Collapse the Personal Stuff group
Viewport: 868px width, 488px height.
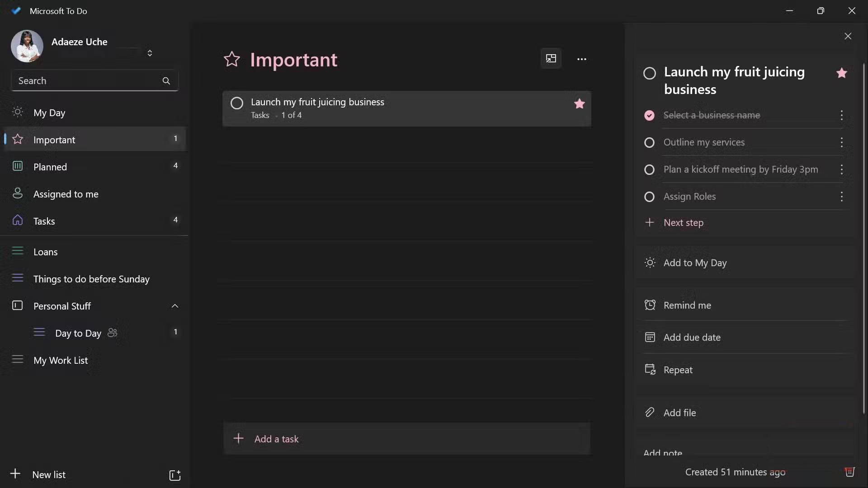click(x=175, y=306)
